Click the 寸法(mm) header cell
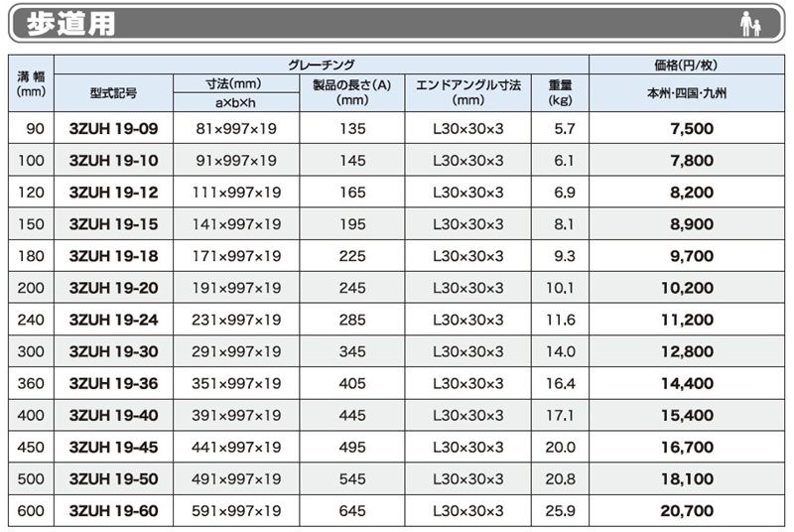 234,83
